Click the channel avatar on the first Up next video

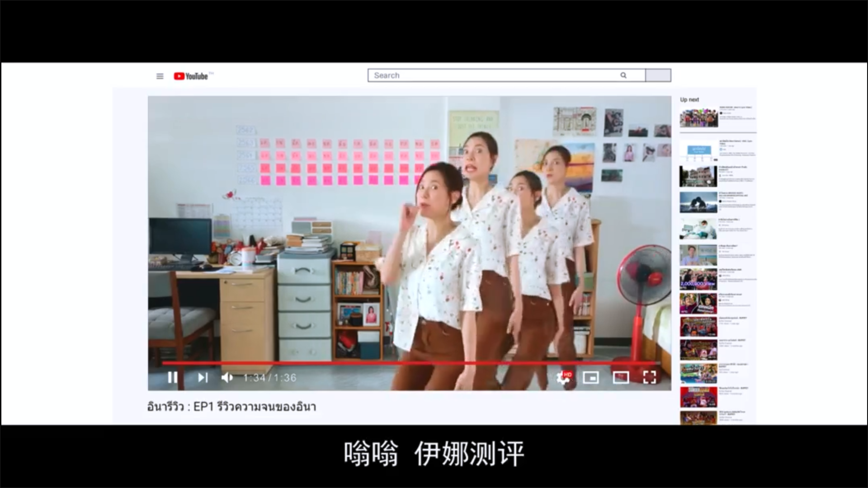tap(721, 113)
